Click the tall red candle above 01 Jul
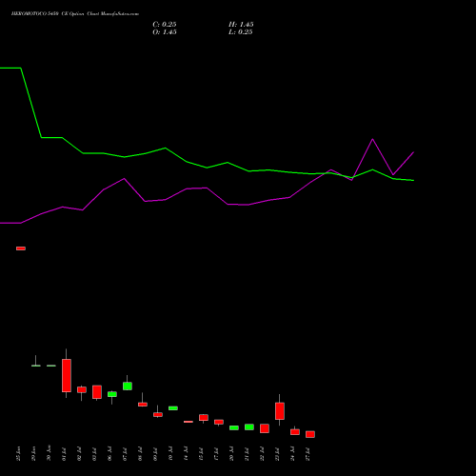The height and width of the screenshot is (476, 476). tap(67, 375)
